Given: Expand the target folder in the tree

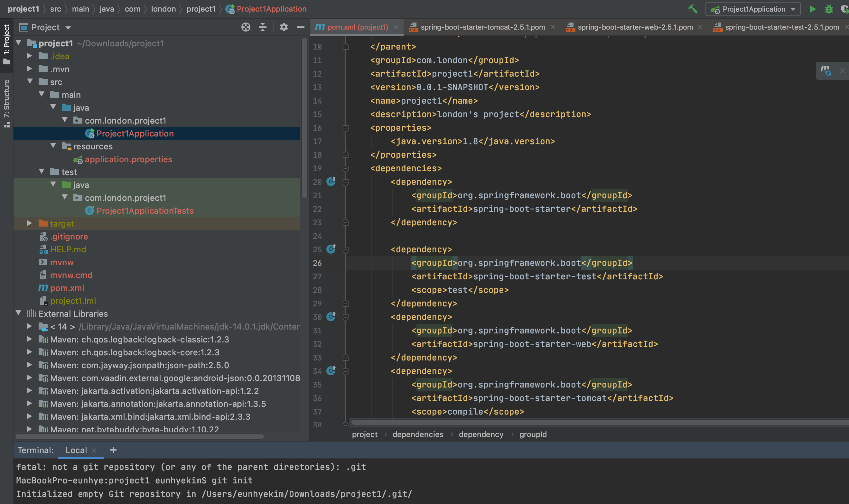Looking at the screenshot, I should [x=30, y=223].
